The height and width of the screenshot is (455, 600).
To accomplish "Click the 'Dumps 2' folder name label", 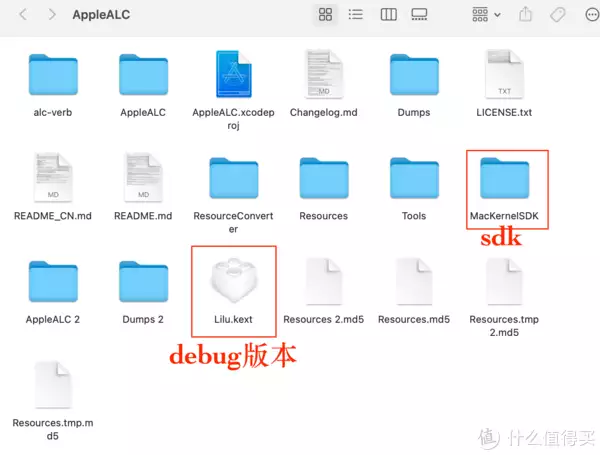I will click(143, 319).
